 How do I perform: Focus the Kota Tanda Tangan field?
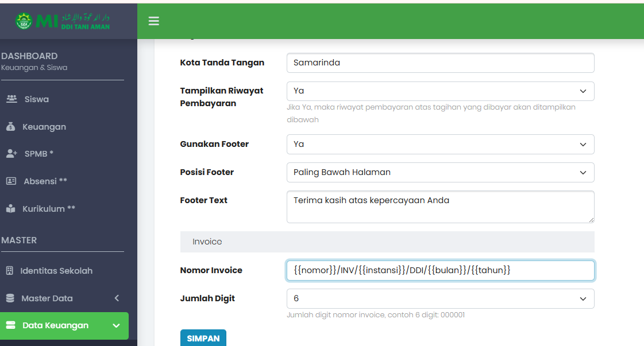[440, 63]
